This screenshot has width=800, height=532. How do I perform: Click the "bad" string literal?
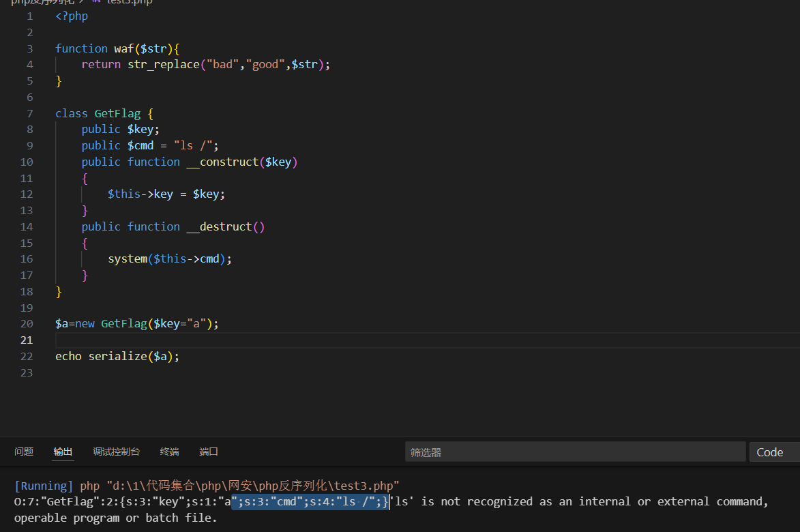[223, 64]
